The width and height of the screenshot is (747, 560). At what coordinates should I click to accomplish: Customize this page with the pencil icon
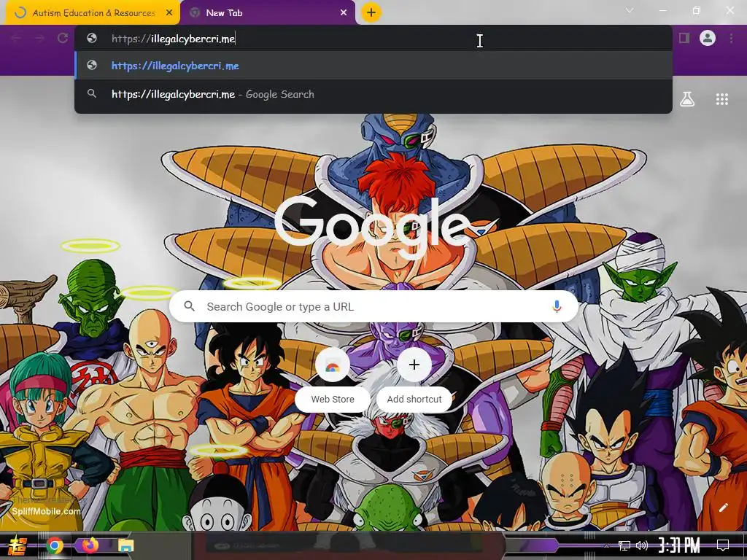click(723, 507)
